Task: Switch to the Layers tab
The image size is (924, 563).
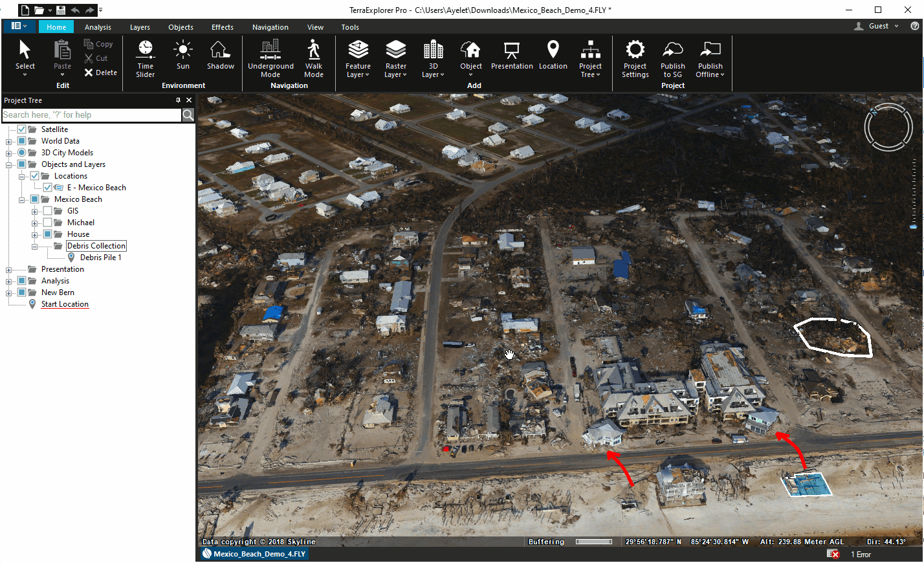Action: tap(140, 27)
